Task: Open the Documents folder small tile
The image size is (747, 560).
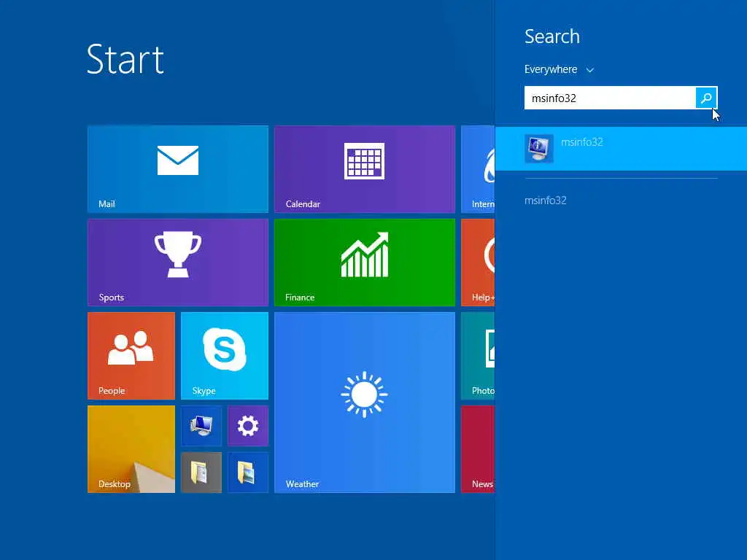Action: pos(201,472)
